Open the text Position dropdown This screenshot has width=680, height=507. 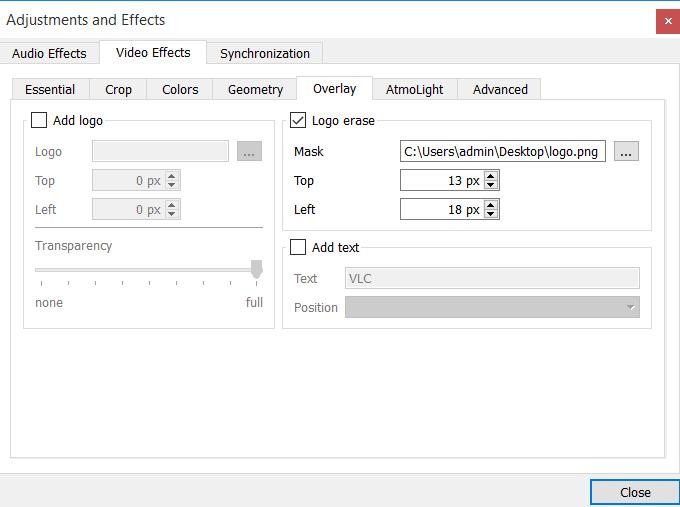click(x=492, y=308)
